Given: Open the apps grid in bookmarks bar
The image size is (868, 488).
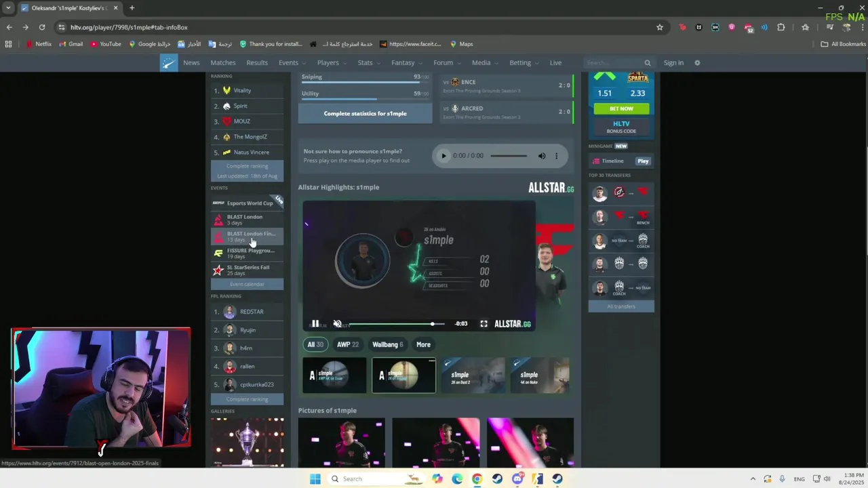Looking at the screenshot, I should [8, 44].
